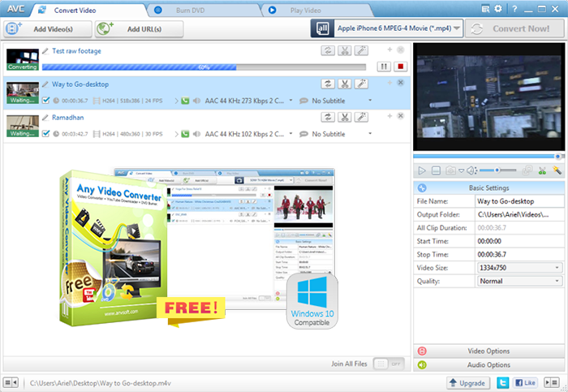
Task: Click the magic wand icon for Ramadhan
Action: pos(361,117)
